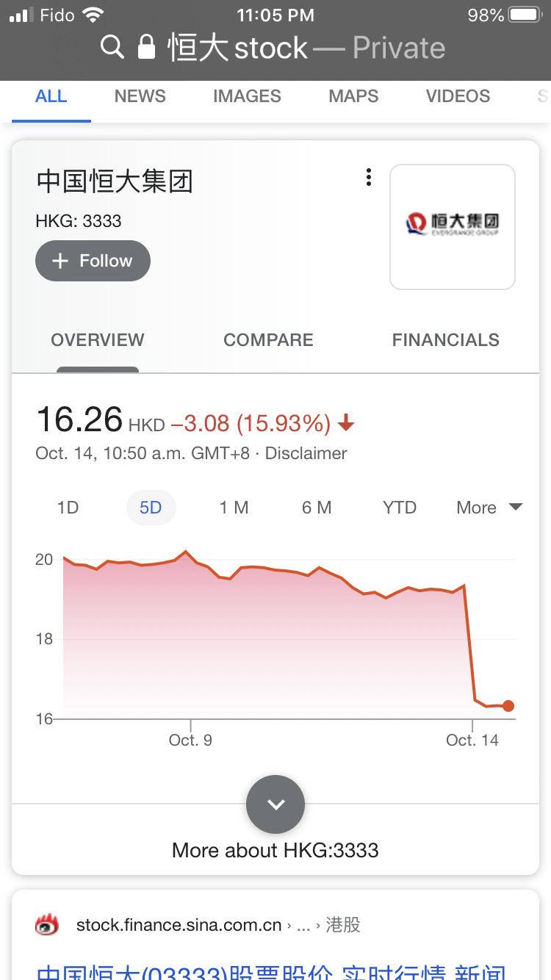
Task: Tap the address bar search text
Action: [238, 48]
